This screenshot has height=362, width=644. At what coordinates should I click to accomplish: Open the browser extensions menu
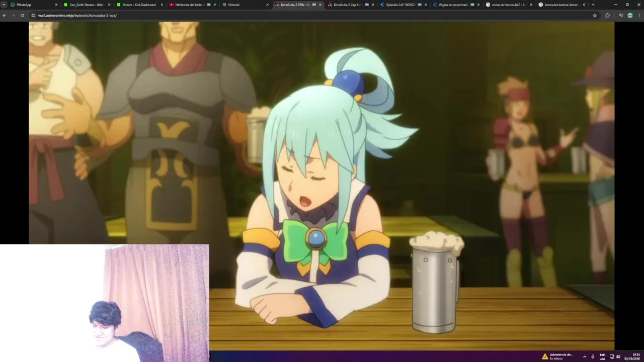tap(607, 16)
